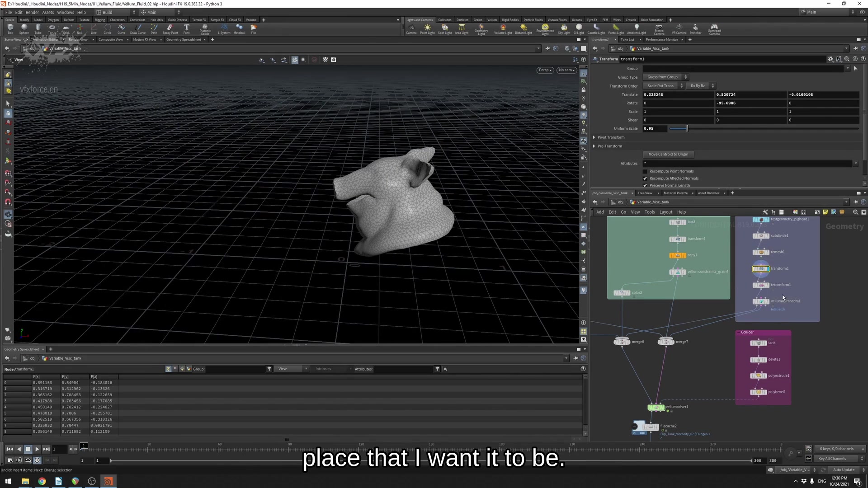Select the copy1 node
868x488 pixels.
(677, 255)
